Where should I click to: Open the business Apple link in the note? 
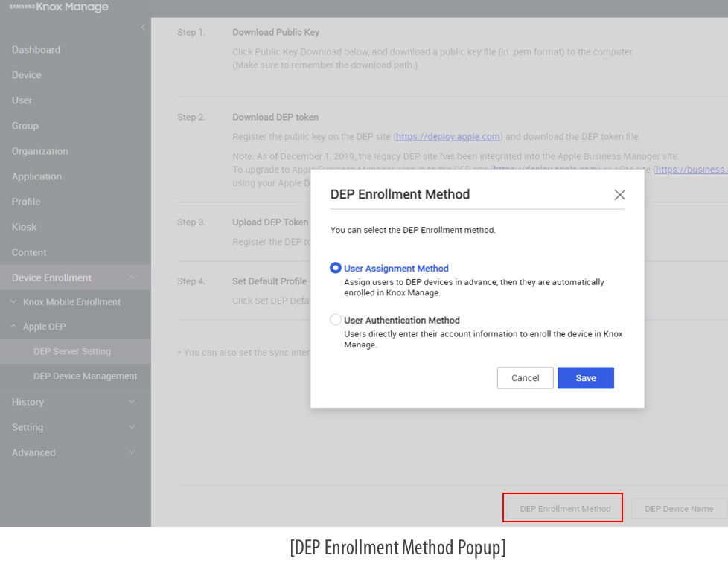(x=692, y=170)
